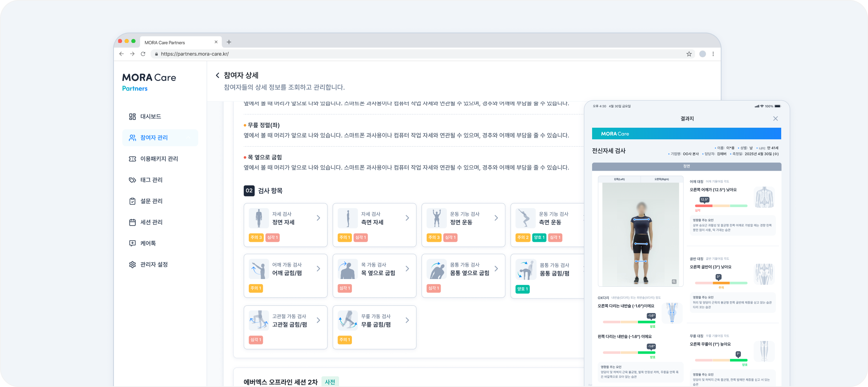
Task: Click the 어깨 대칭 12.5° severity gauge
Action: [x=721, y=206]
